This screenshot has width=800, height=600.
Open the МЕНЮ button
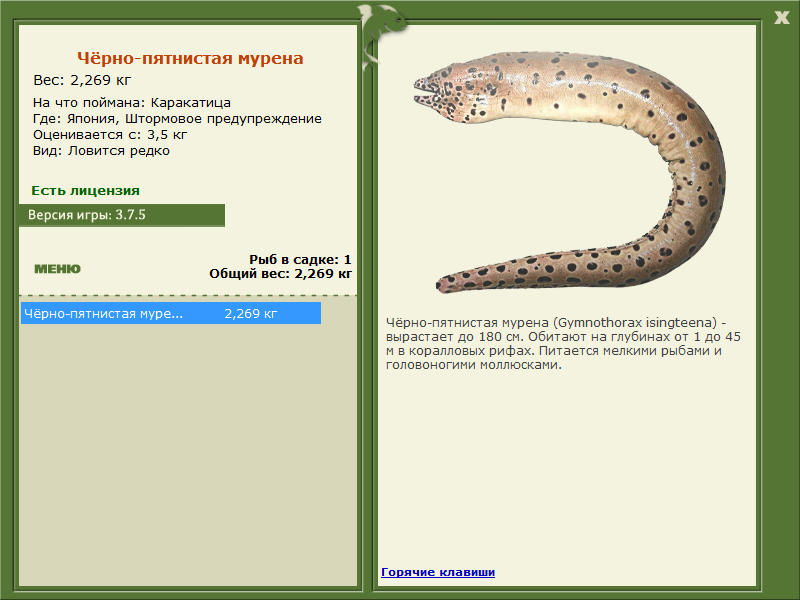(x=57, y=269)
